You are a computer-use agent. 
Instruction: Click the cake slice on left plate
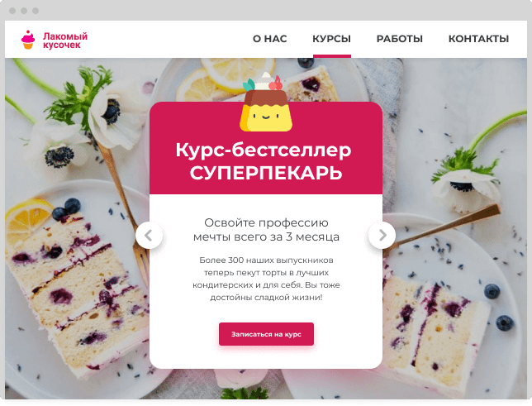point(78,292)
